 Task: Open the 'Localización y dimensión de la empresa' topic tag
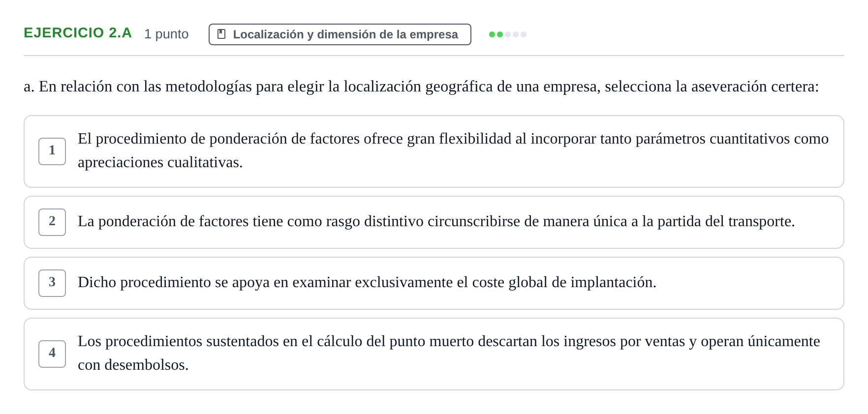[340, 34]
